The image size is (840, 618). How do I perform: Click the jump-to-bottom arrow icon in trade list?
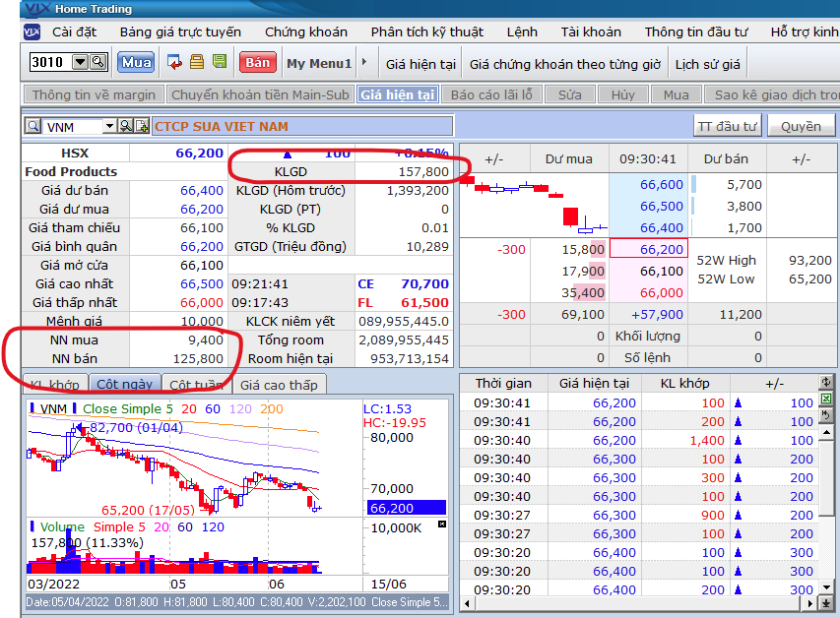click(826, 603)
